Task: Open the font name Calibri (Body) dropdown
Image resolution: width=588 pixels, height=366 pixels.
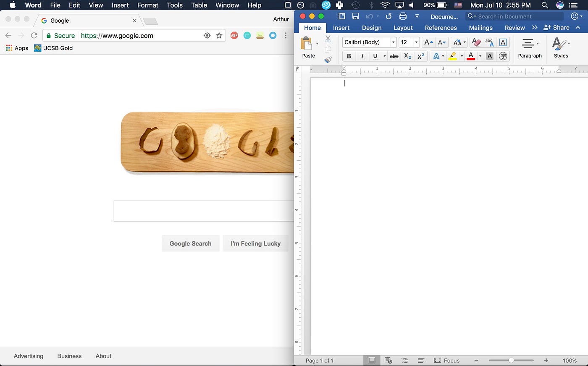Action: click(394, 42)
